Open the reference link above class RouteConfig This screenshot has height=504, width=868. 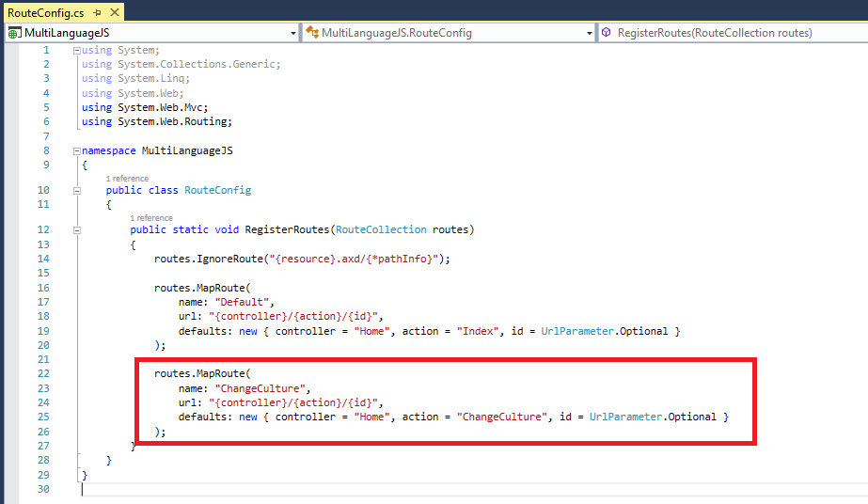click(126, 178)
